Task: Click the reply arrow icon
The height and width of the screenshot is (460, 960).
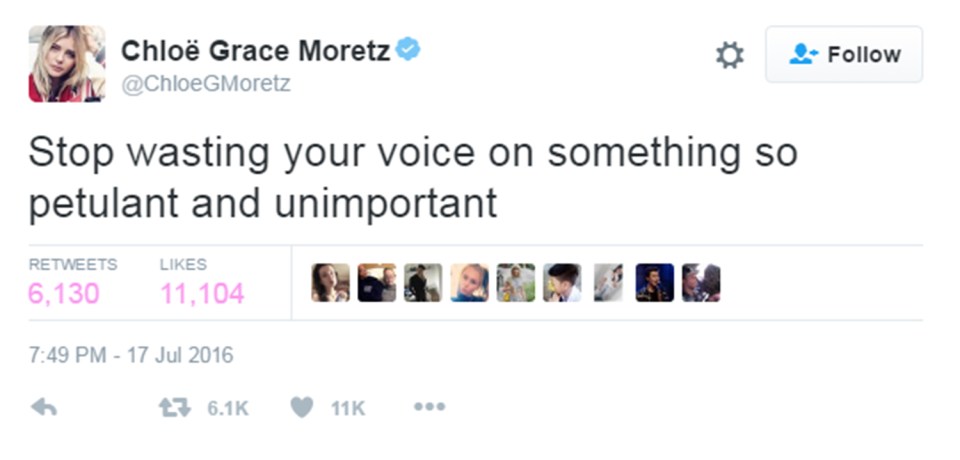Action: [x=43, y=407]
